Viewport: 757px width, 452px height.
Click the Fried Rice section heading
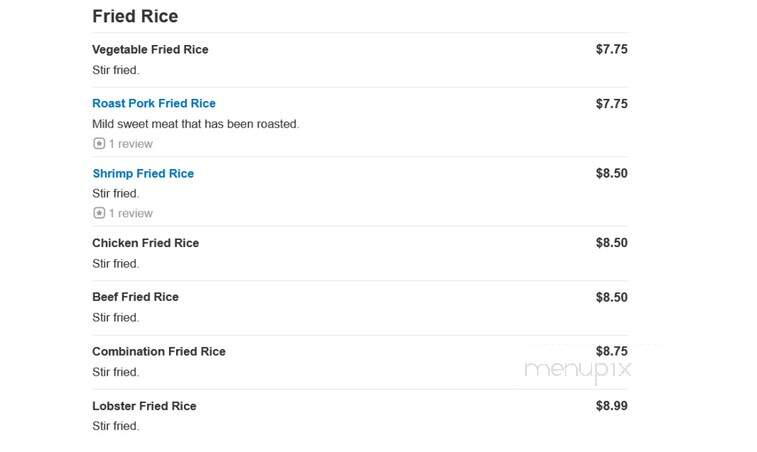pos(135,16)
